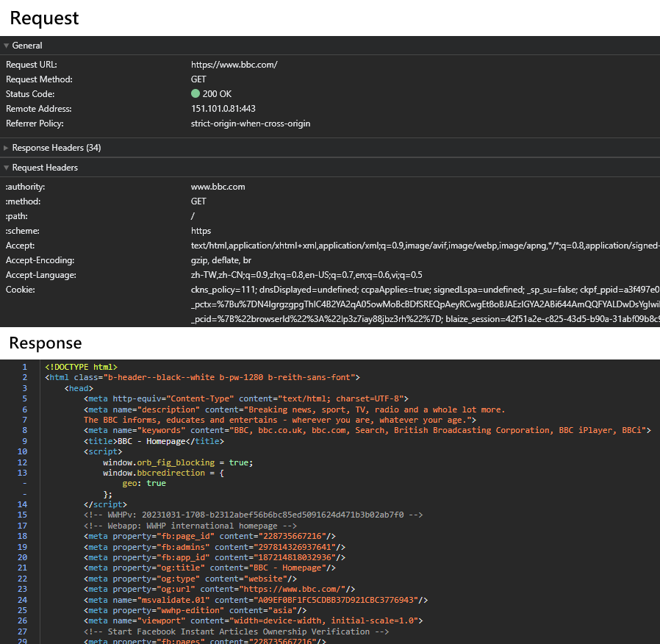Image resolution: width=660 pixels, height=644 pixels.
Task: Select the www.bbc.com authority value
Action: 218,187
